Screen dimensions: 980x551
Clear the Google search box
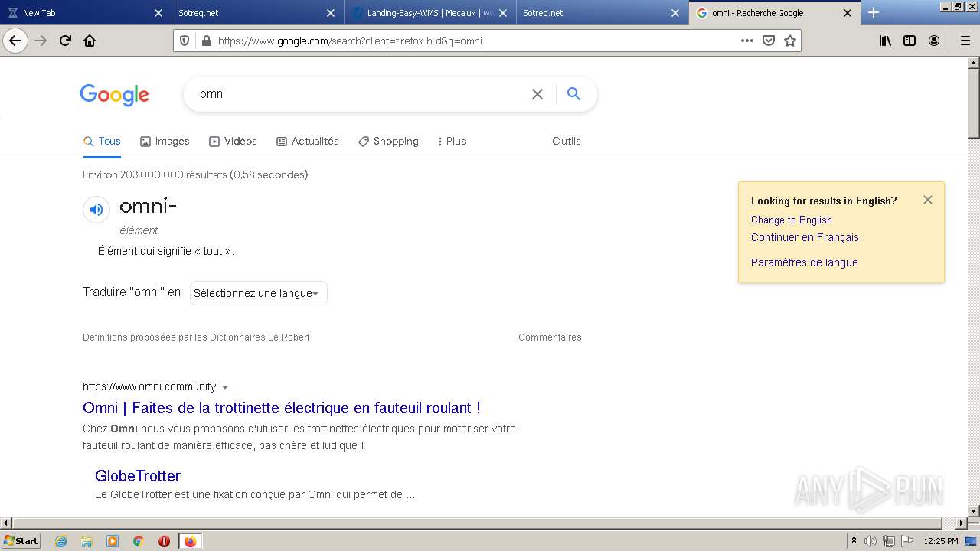click(537, 94)
